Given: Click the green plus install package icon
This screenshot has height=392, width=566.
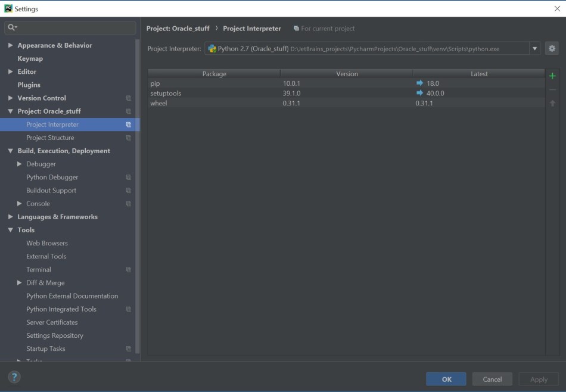Looking at the screenshot, I should tap(552, 76).
